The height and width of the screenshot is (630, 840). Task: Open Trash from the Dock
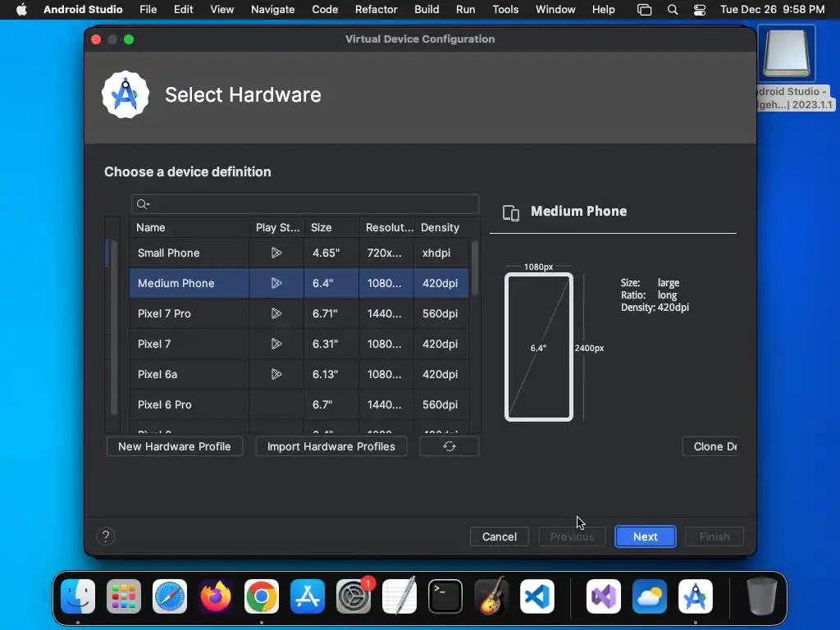tap(762, 596)
